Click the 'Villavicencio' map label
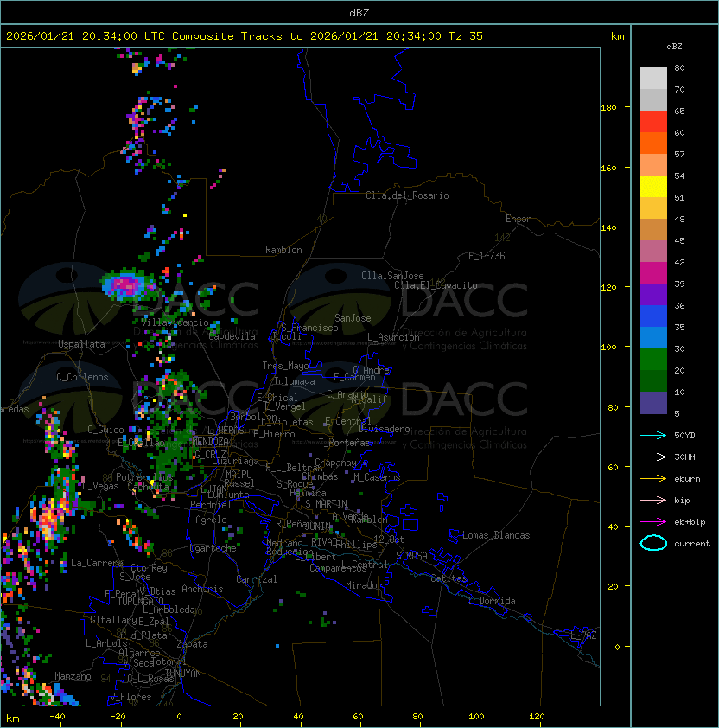 coord(175,322)
